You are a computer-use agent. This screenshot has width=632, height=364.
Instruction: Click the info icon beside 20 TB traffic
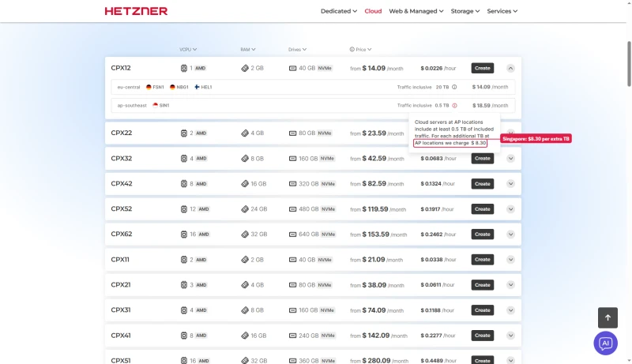click(454, 87)
